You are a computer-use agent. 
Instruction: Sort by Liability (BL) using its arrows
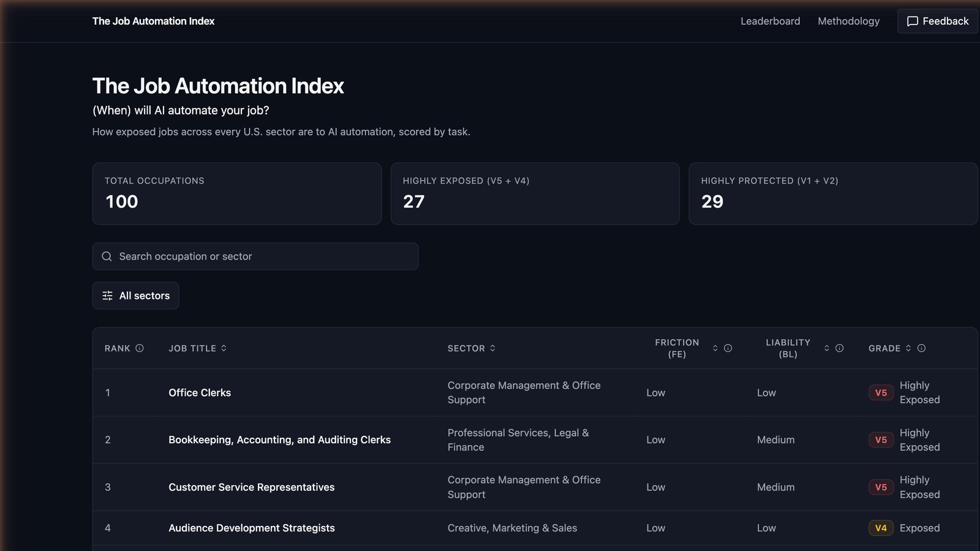click(x=826, y=348)
